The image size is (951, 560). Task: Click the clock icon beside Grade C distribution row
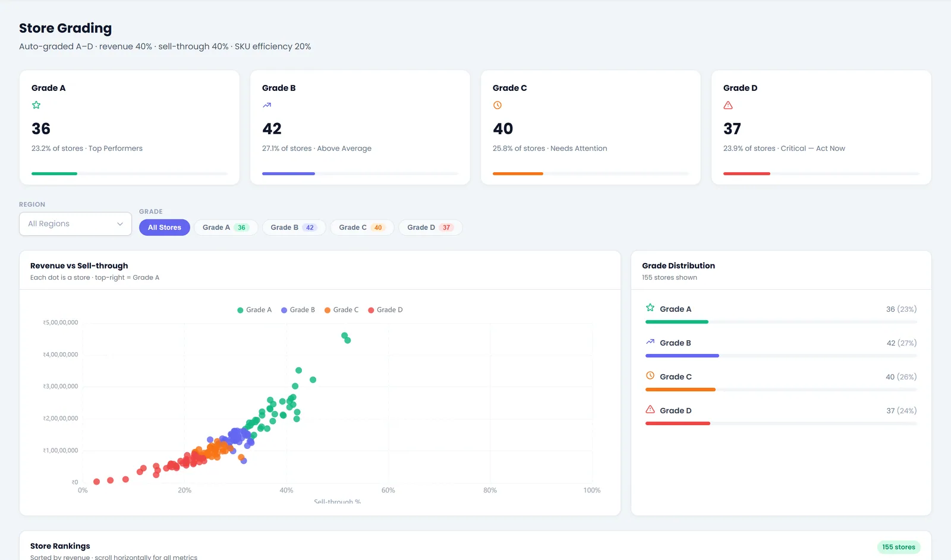pyautogui.click(x=650, y=375)
